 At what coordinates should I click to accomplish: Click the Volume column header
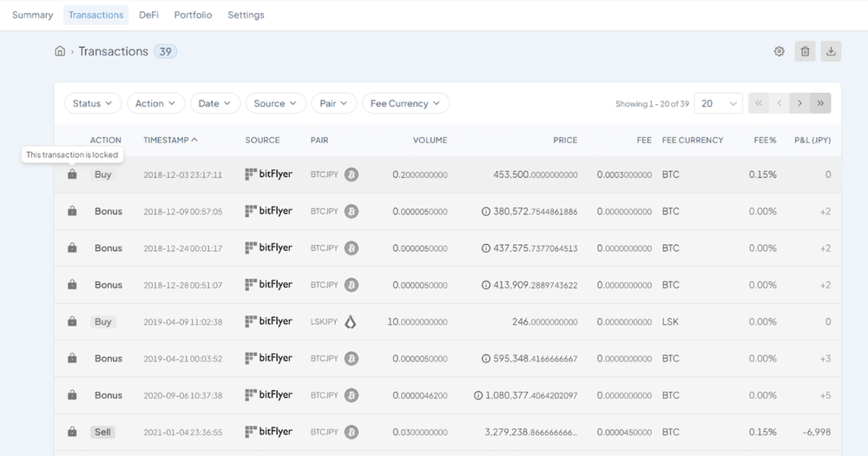[430, 140]
